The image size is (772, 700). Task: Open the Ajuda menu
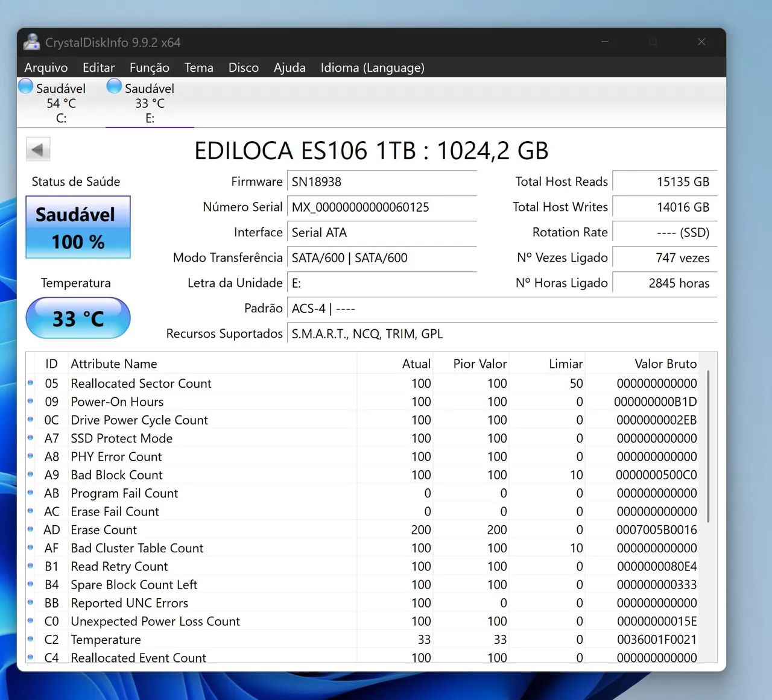[x=289, y=68]
